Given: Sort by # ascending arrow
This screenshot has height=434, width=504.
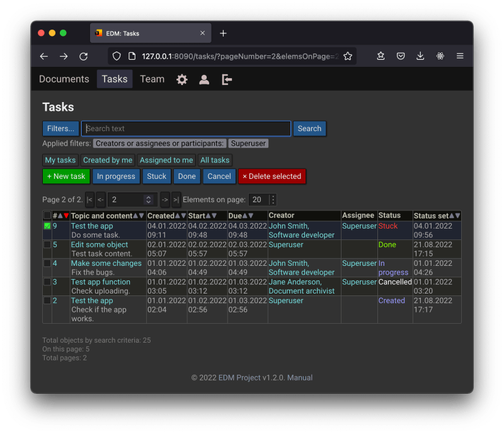Looking at the screenshot, I should point(60,215).
